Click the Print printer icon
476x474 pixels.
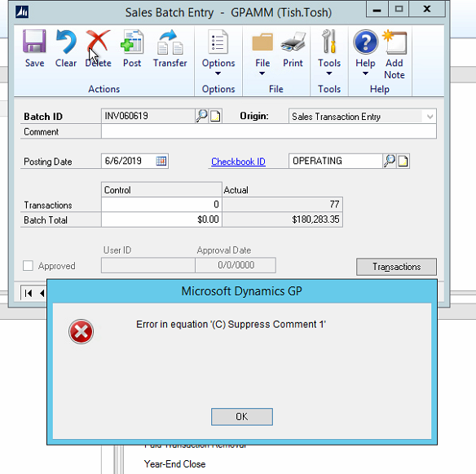click(293, 42)
